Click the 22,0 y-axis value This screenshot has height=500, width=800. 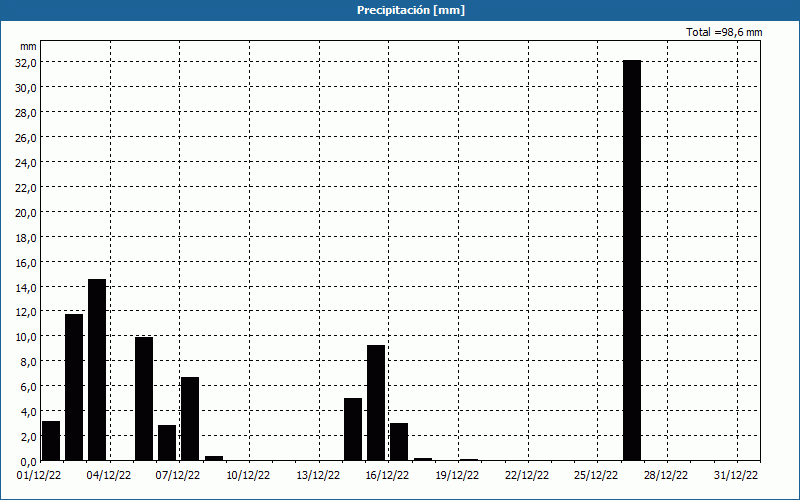coord(26,188)
